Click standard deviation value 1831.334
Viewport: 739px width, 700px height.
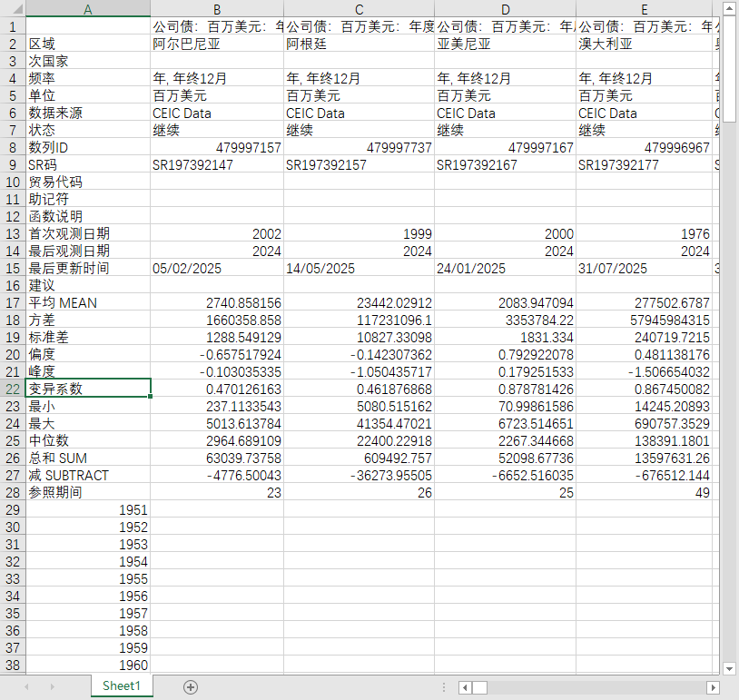pos(506,337)
